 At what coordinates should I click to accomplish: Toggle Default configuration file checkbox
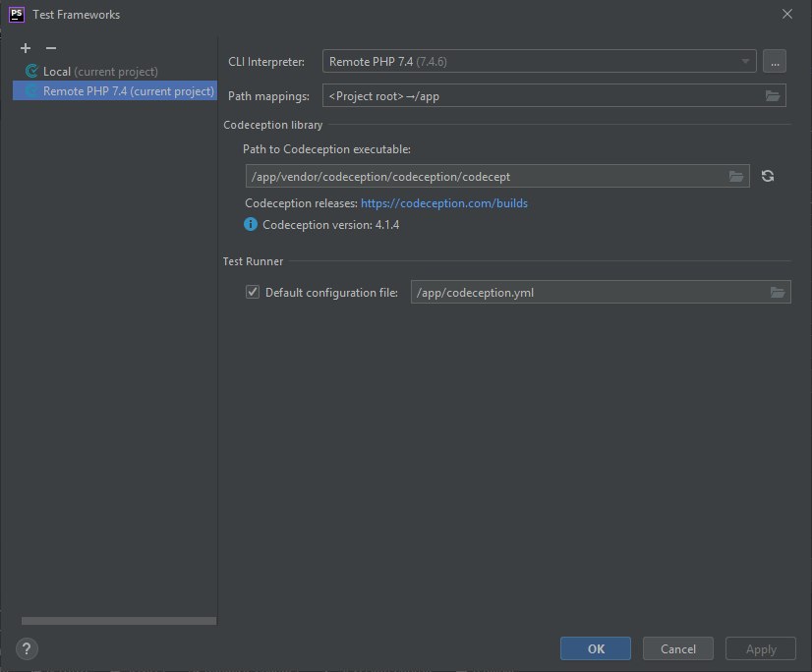[x=253, y=292]
